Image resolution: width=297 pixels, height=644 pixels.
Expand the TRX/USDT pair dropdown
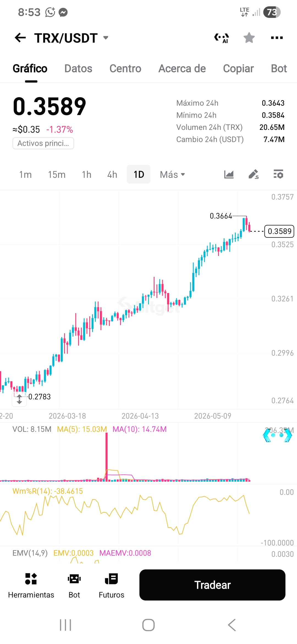coord(106,38)
